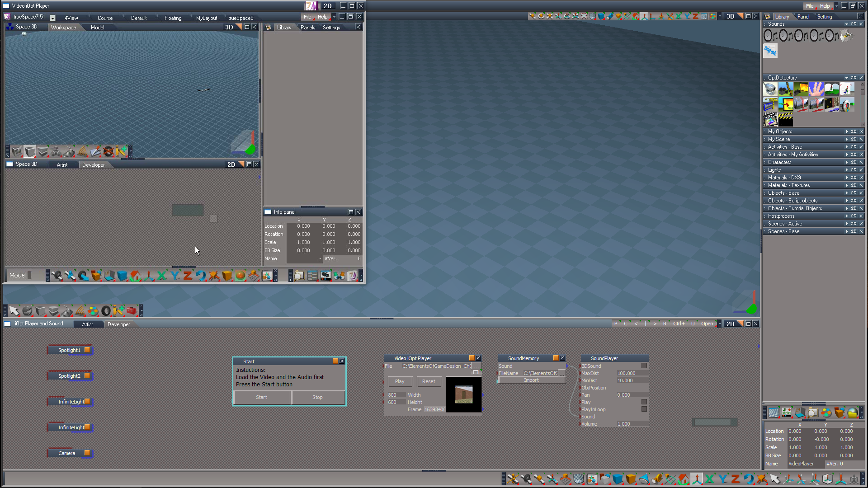Select the red X axis icon in Model toolbar

(162, 275)
